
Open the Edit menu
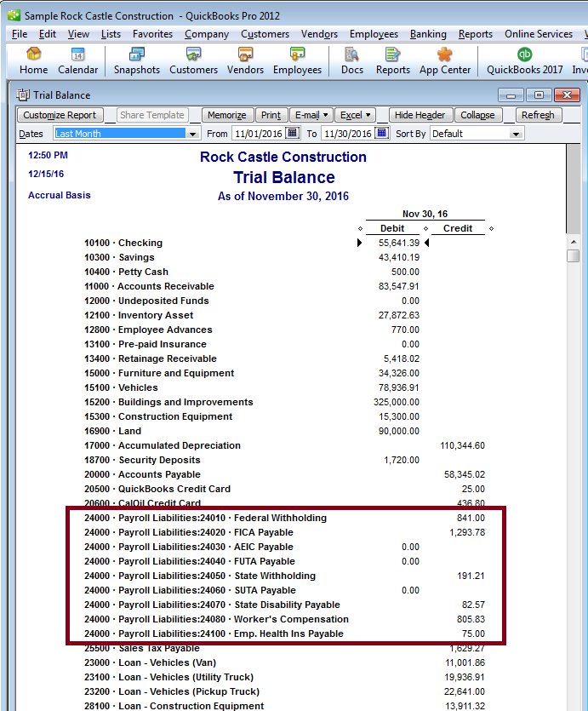tap(47, 34)
